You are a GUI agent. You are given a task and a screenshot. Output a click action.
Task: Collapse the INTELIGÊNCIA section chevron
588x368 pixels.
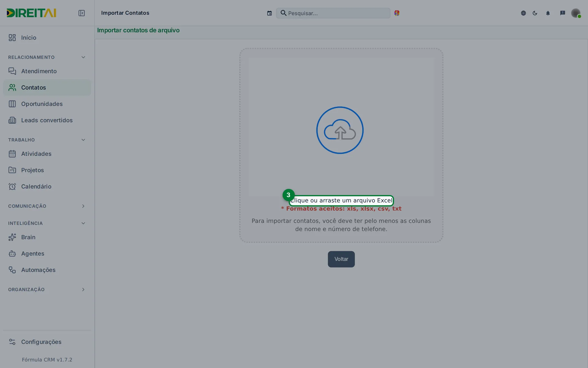[83, 223]
